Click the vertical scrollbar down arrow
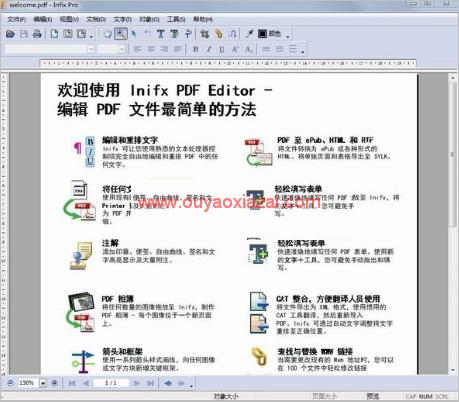Viewport: 459px width, 402px height. [453, 370]
